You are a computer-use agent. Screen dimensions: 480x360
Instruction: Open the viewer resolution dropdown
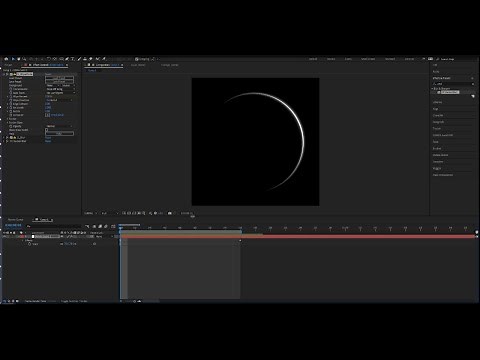(x=110, y=213)
